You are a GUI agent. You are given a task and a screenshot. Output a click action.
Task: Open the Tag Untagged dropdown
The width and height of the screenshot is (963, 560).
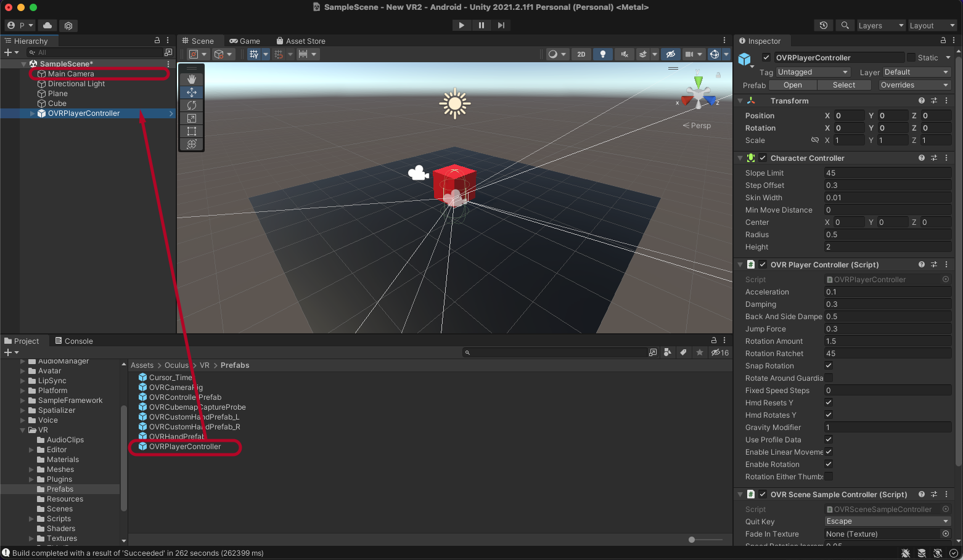[813, 72]
